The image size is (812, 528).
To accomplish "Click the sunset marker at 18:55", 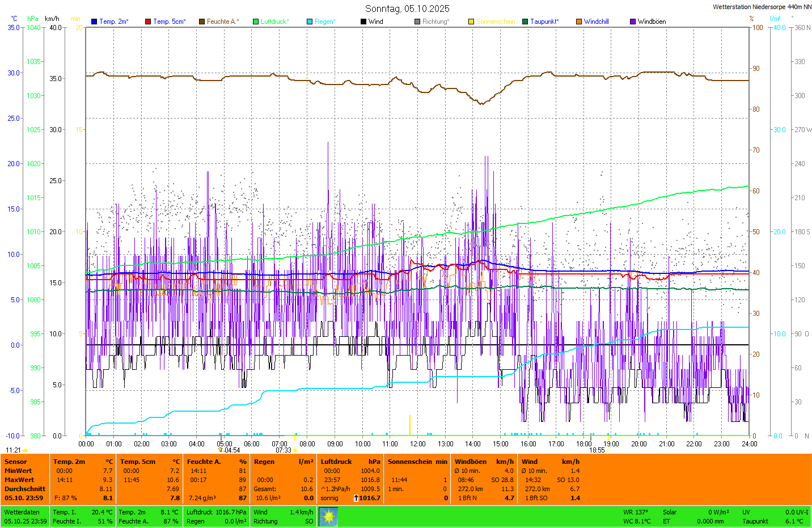I will point(608,450).
